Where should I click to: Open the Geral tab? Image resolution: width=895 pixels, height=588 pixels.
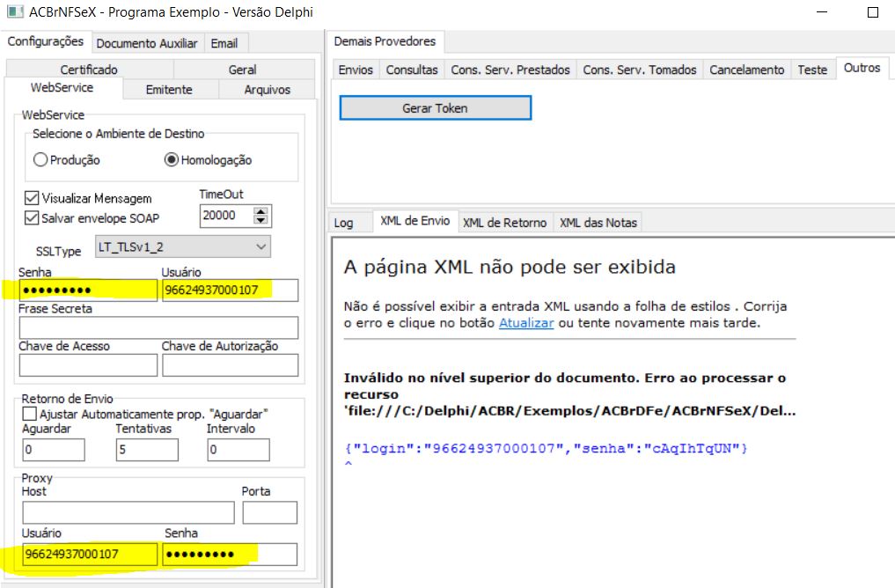tap(243, 69)
